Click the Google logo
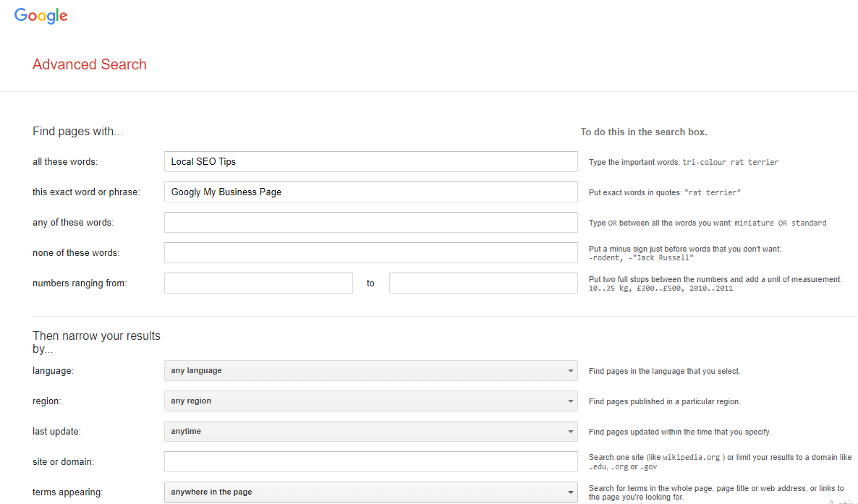Screen dimensions: 858x504 [41, 16]
